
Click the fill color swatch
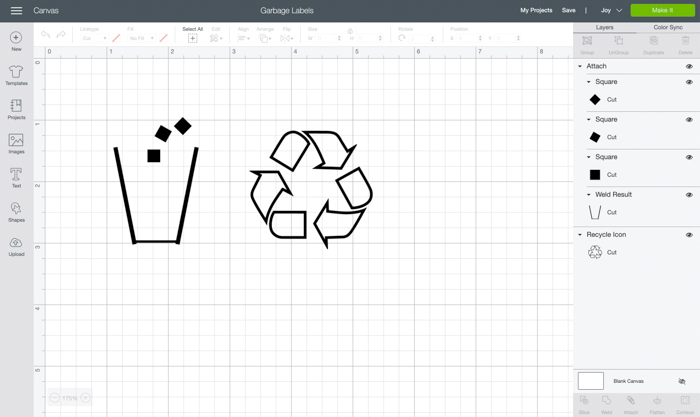(x=163, y=38)
